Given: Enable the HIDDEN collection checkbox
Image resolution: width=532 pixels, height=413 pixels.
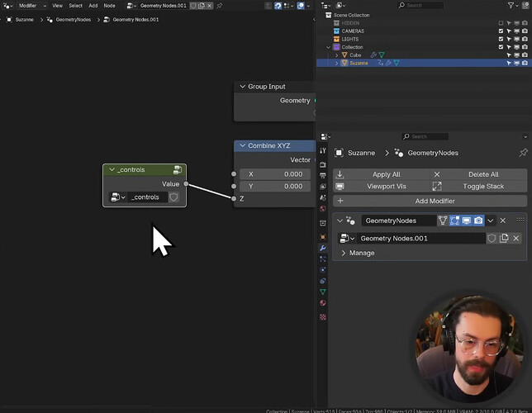Looking at the screenshot, I should click(501, 23).
